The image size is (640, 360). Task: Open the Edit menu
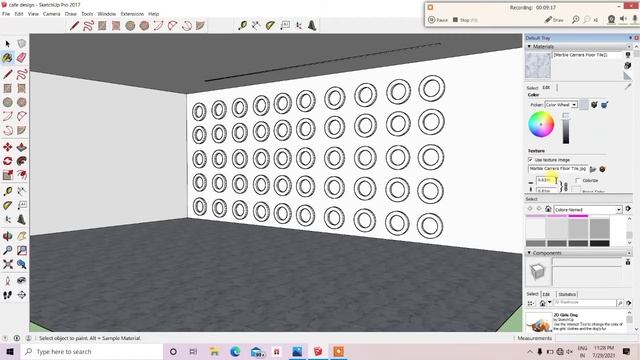[x=19, y=14]
